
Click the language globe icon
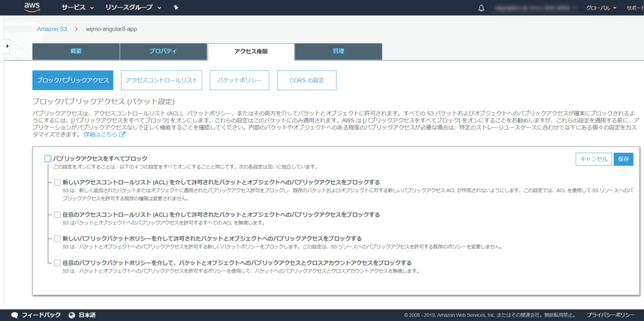coord(71,315)
